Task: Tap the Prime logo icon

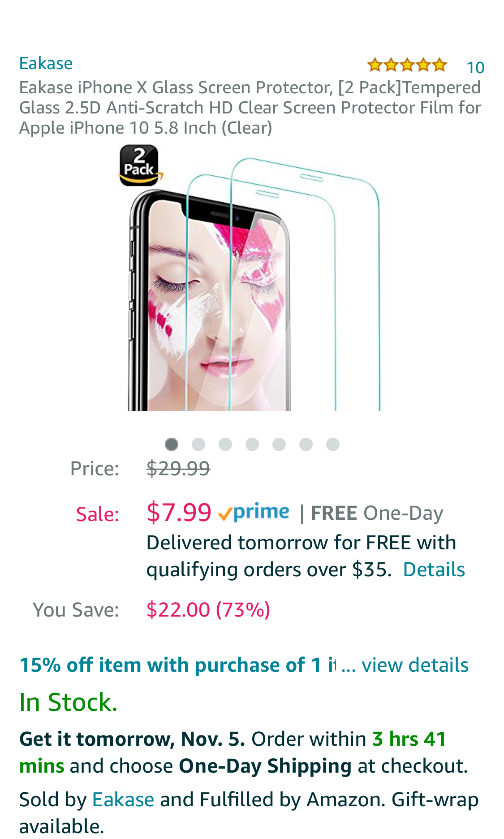Action: 254,512
